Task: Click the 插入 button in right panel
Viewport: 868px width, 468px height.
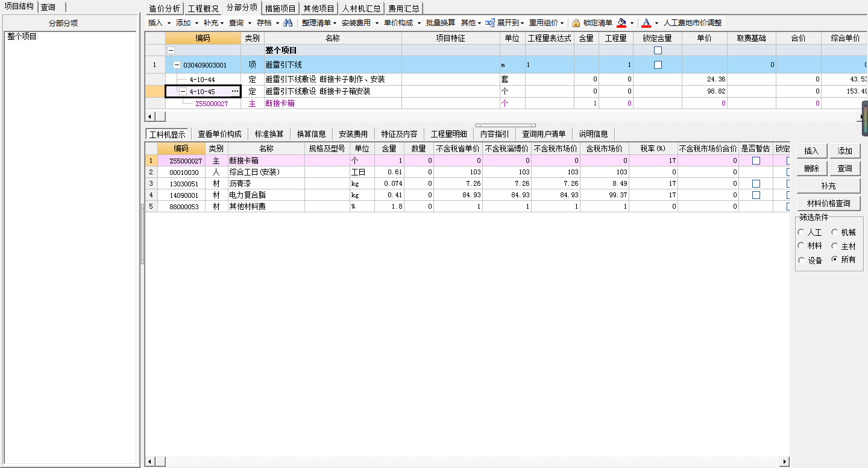Action: coord(811,151)
